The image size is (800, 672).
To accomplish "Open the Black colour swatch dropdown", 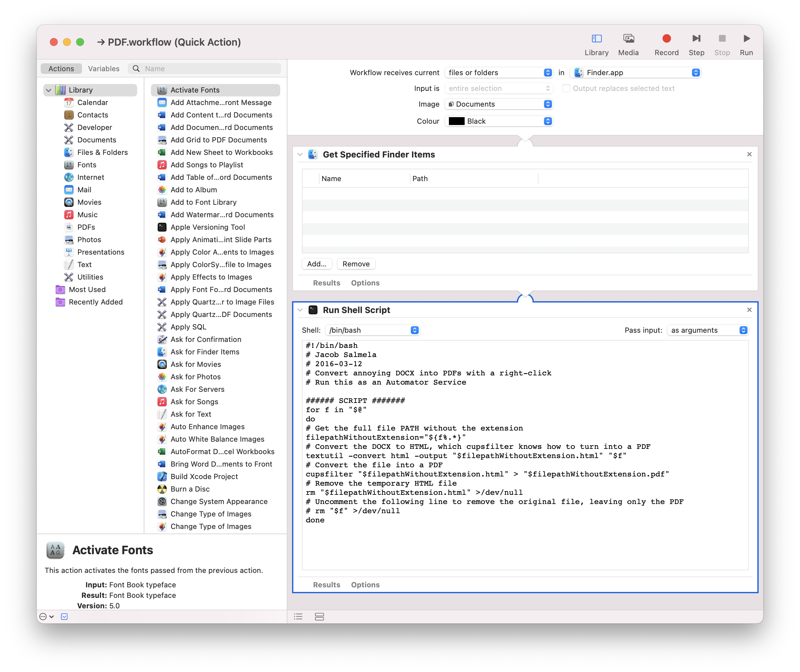I will coord(499,121).
